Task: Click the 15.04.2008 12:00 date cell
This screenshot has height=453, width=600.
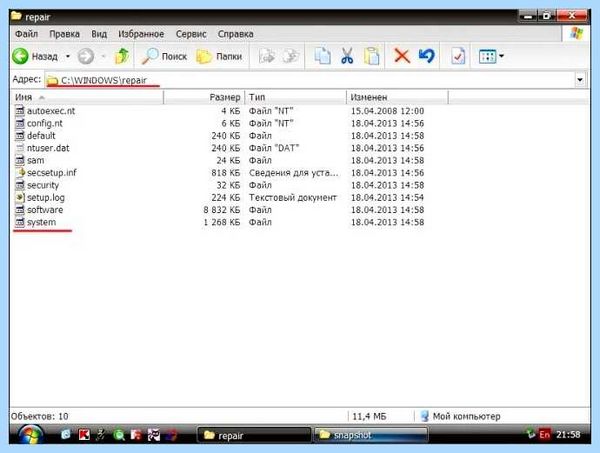Action: pyautogui.click(x=387, y=111)
